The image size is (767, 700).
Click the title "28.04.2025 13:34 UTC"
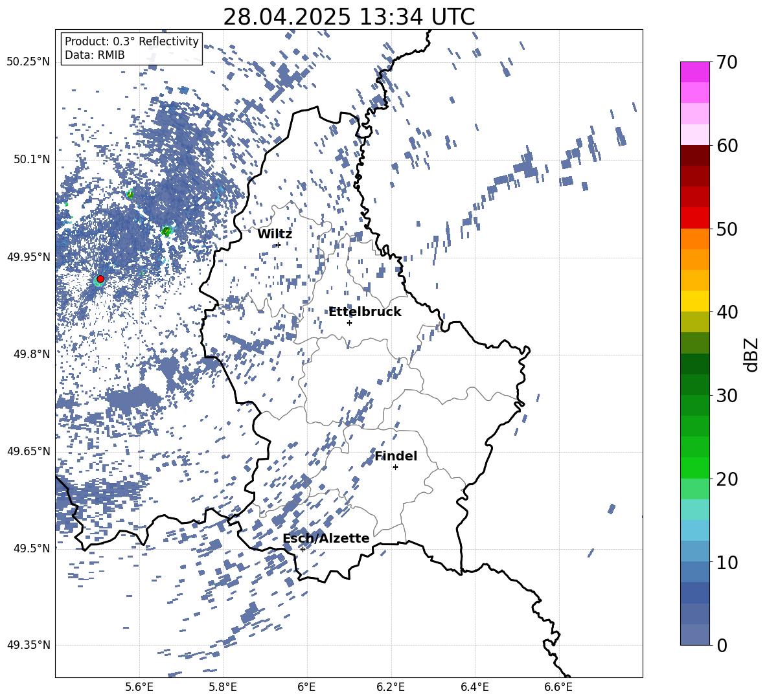tap(349, 17)
